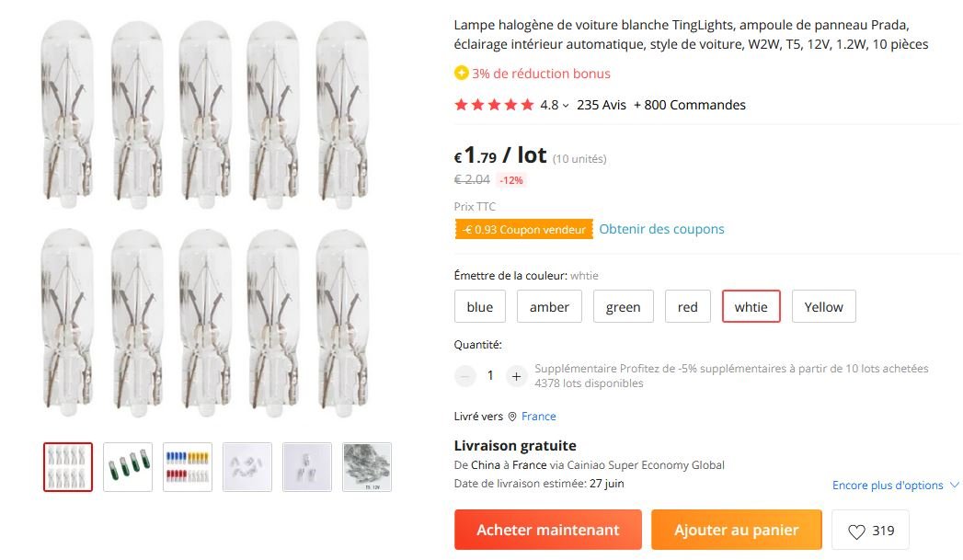Open the 235 Avis reviews link

click(602, 105)
